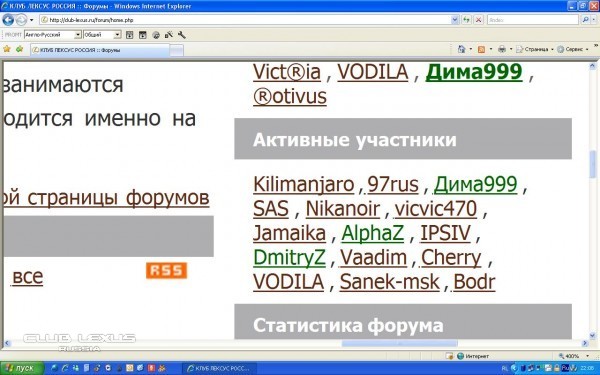Open the address bar history dropdown
This screenshot has width=600, height=375.
[455, 20]
